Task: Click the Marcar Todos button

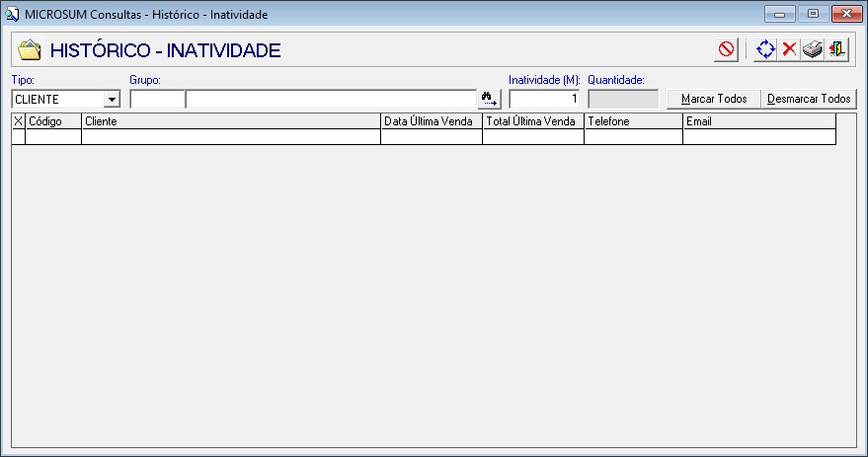Action: (x=714, y=99)
